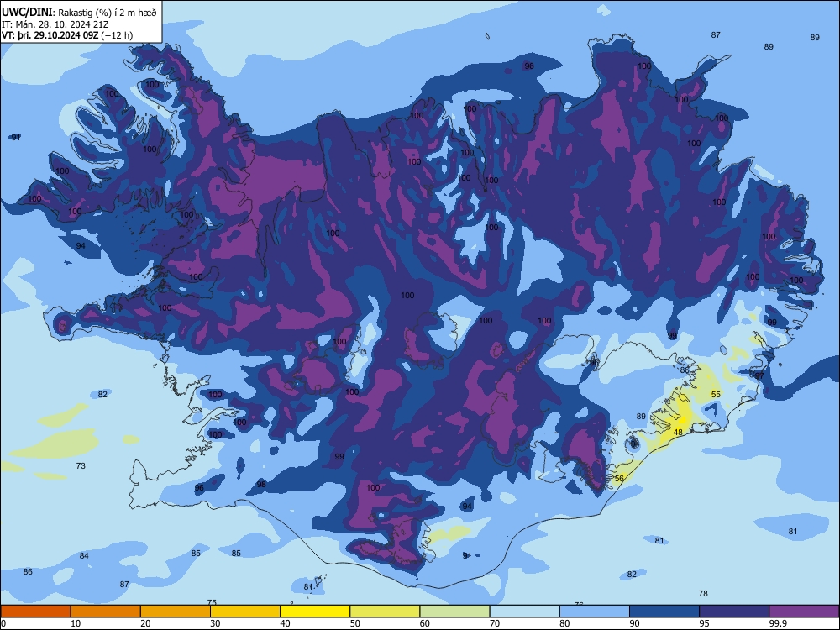Image resolution: width=840 pixels, height=630 pixels.
Task: Click the light green 60–70 legend swatch
Action: tap(454, 612)
